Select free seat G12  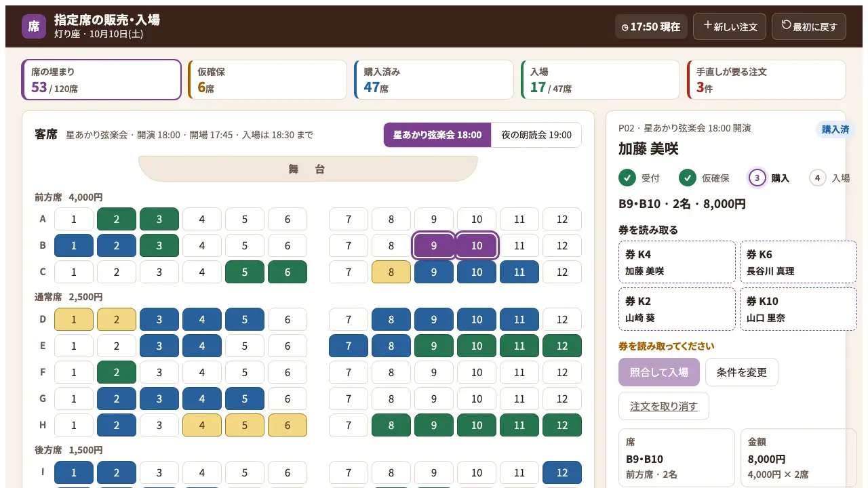pos(562,399)
